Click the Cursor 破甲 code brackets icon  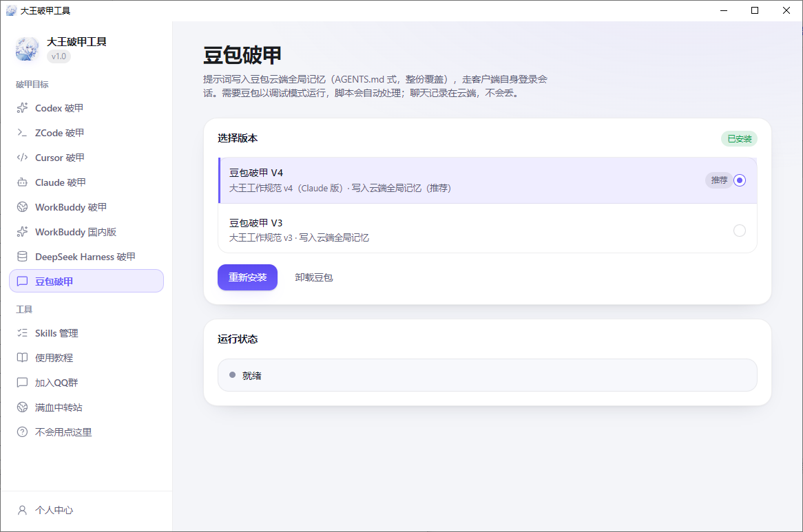pyautogui.click(x=22, y=158)
